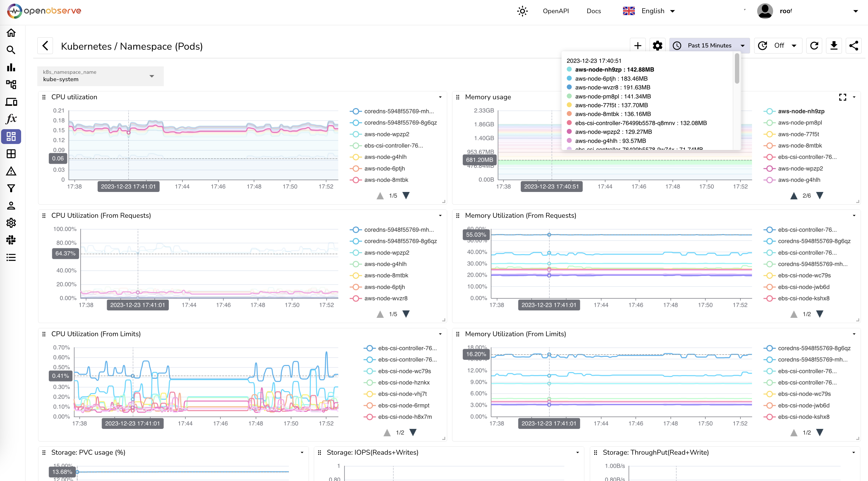Expand the Past 15 Minutes time range
The width and height of the screenshot is (868, 481).
click(x=742, y=45)
